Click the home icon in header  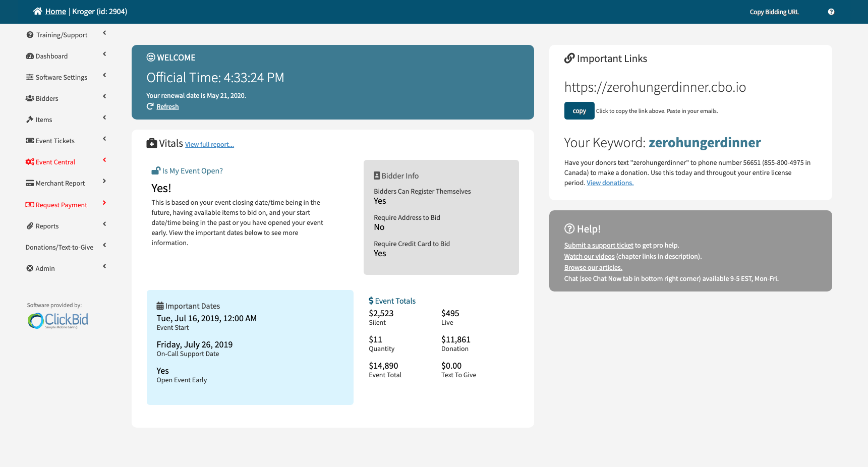pyautogui.click(x=37, y=11)
